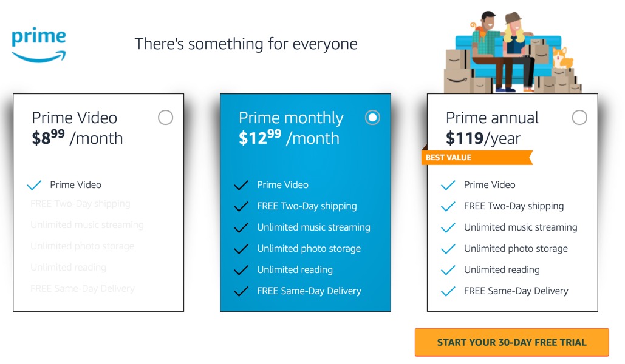Click the $119/year price in annual card
This screenshot has height=364, width=625.
coord(483,138)
